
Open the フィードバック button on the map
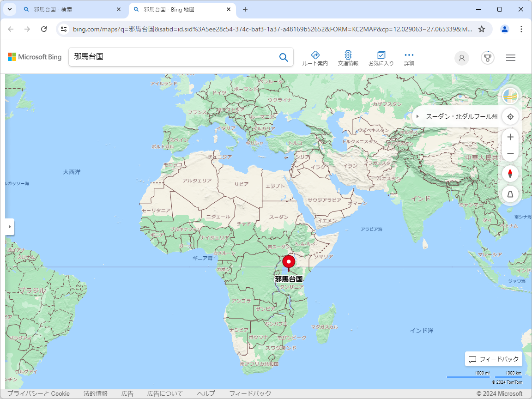tap(494, 359)
